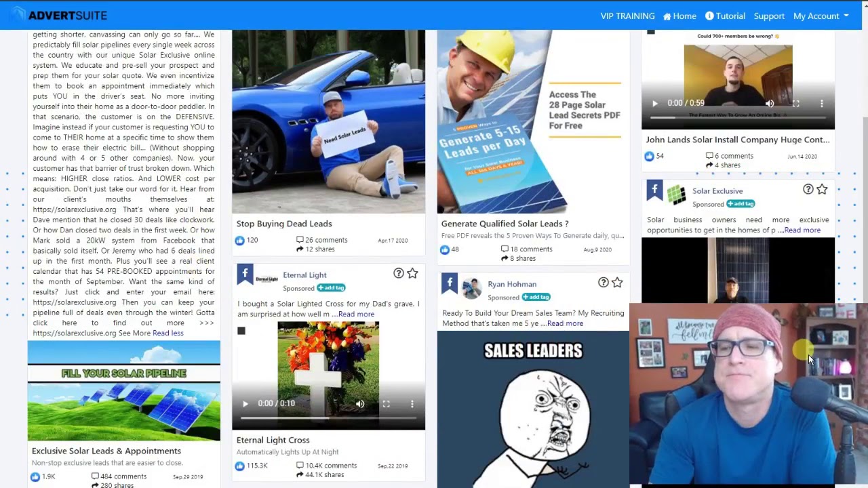This screenshot has height=488, width=868.
Task: Open more options on John Lands video
Action: [x=821, y=104]
